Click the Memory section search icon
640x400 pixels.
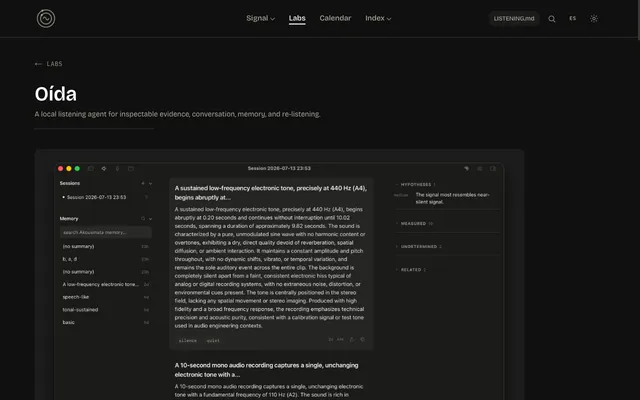143,219
